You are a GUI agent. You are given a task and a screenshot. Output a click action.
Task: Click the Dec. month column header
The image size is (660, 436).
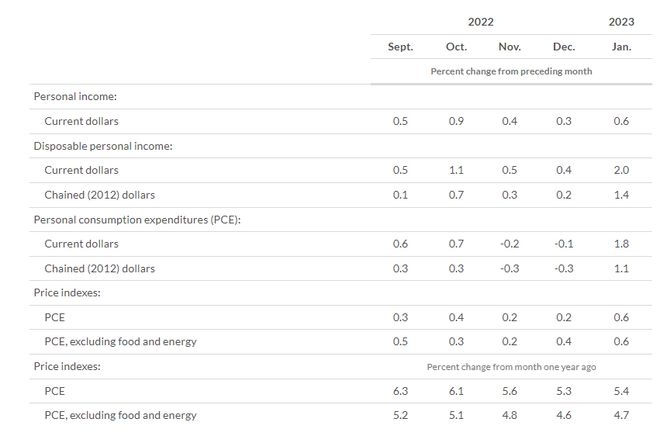point(564,47)
